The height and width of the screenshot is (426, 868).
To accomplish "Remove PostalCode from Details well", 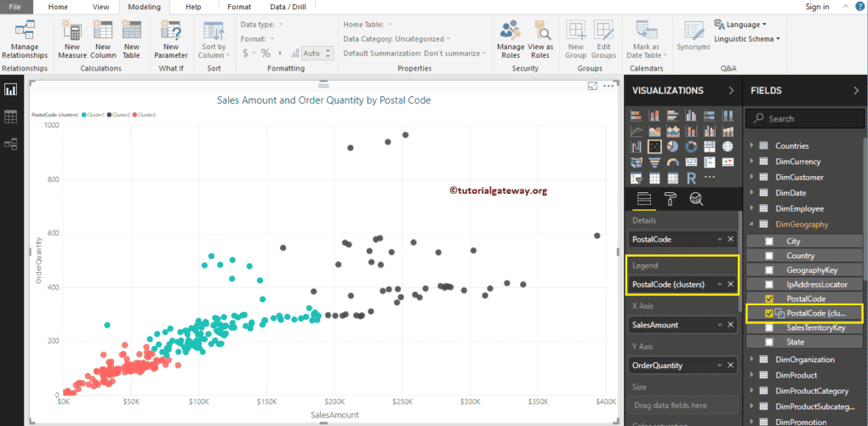I will [x=730, y=239].
